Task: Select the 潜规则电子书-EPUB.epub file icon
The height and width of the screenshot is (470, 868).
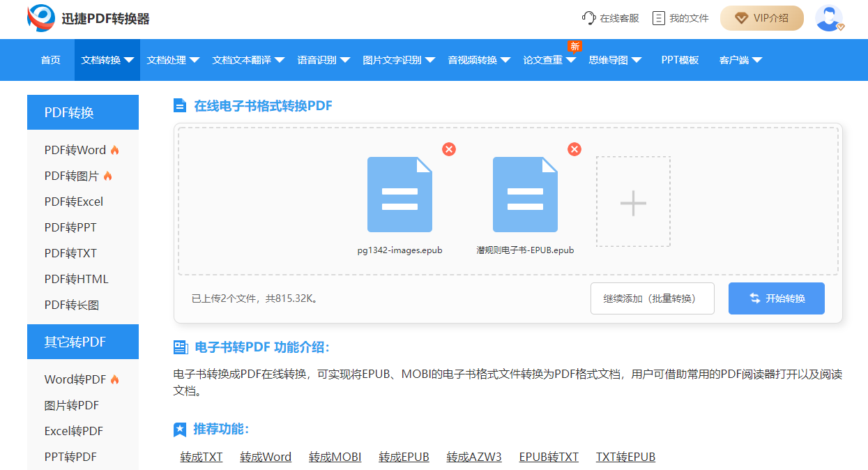Action: (525, 195)
